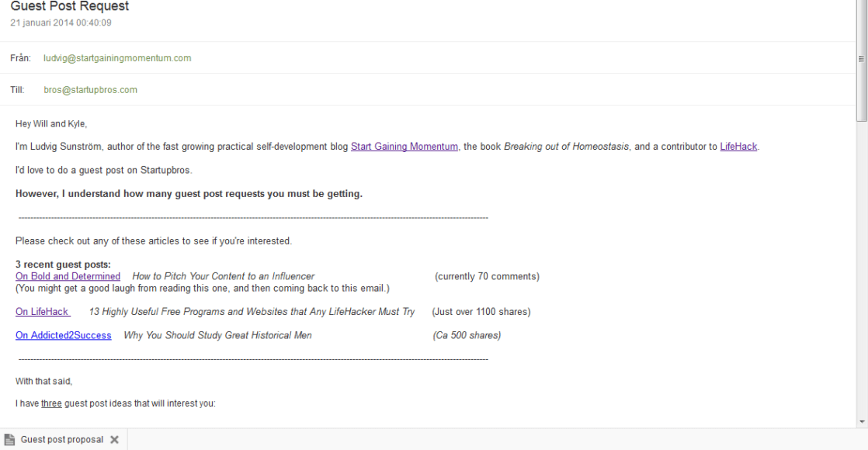The height and width of the screenshot is (450, 868).
Task: Click the parenthetical You might get a good laugh
Action: (203, 289)
